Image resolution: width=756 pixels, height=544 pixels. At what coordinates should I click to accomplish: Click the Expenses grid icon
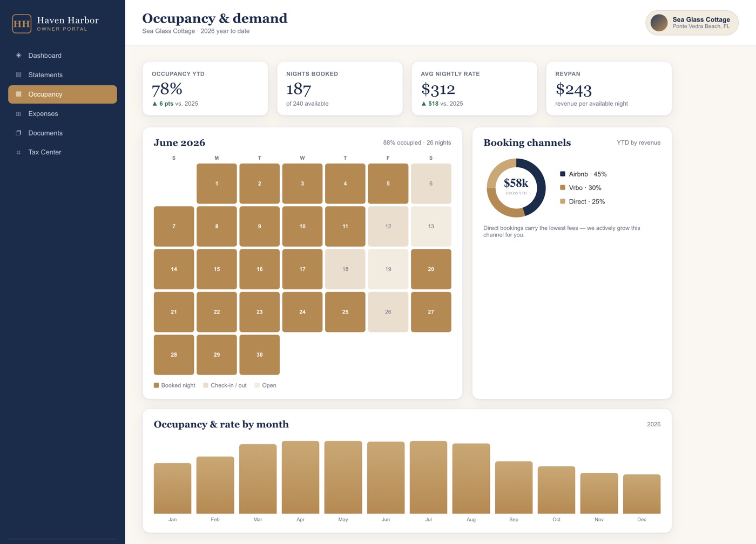[18, 114]
